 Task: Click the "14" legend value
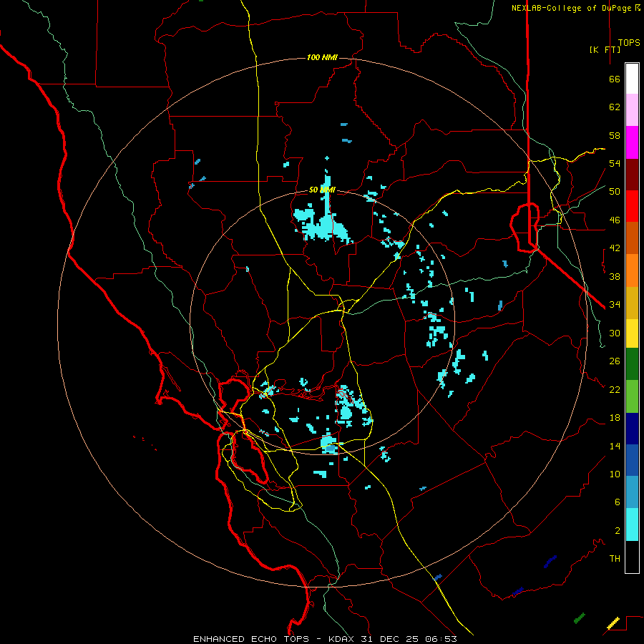pos(615,446)
